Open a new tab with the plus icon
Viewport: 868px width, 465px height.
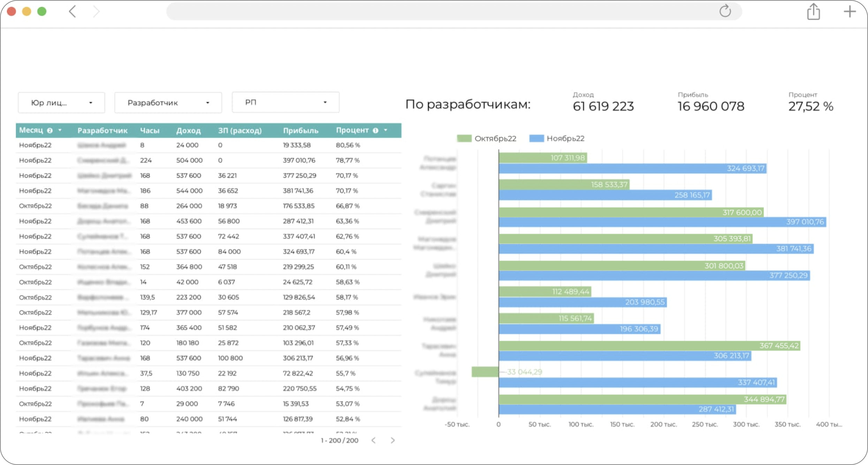850,12
